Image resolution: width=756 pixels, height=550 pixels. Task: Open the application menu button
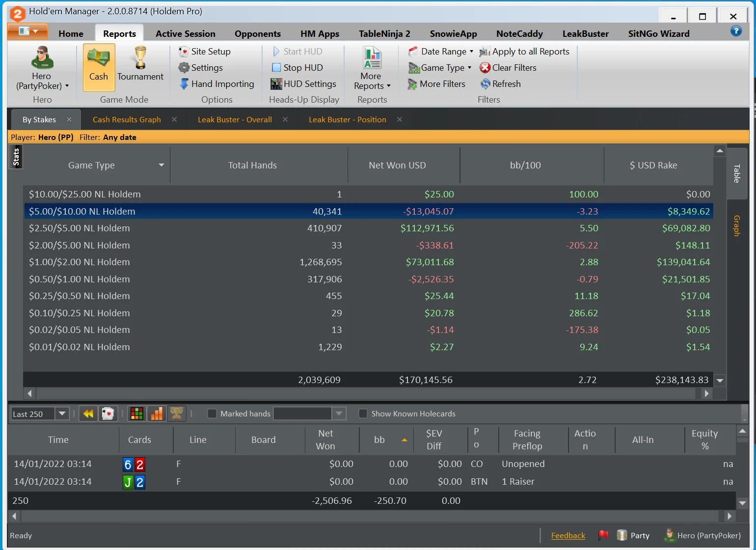tap(27, 31)
